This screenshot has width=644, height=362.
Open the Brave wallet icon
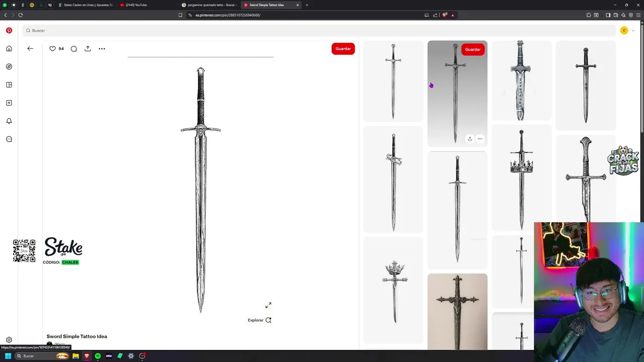pos(615,15)
